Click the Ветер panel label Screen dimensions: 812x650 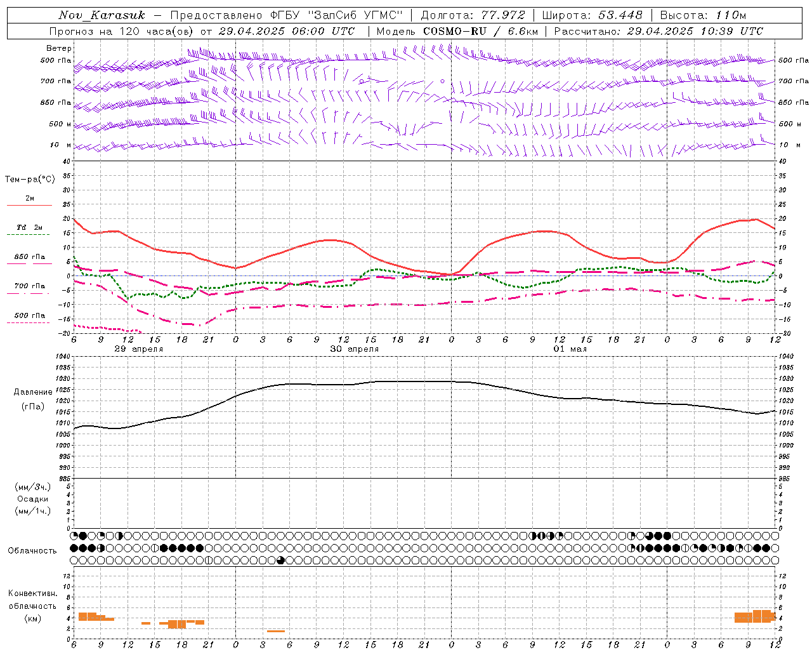click(x=58, y=48)
